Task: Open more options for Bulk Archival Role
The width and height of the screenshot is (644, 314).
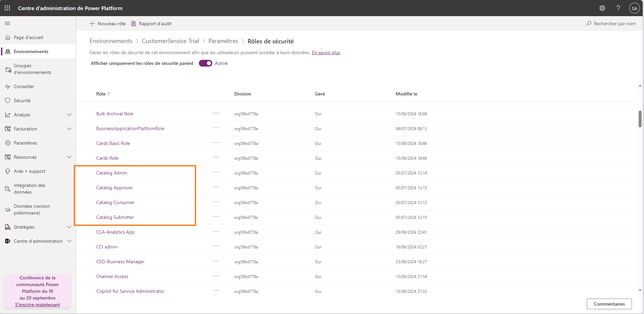Action: pyautogui.click(x=216, y=113)
